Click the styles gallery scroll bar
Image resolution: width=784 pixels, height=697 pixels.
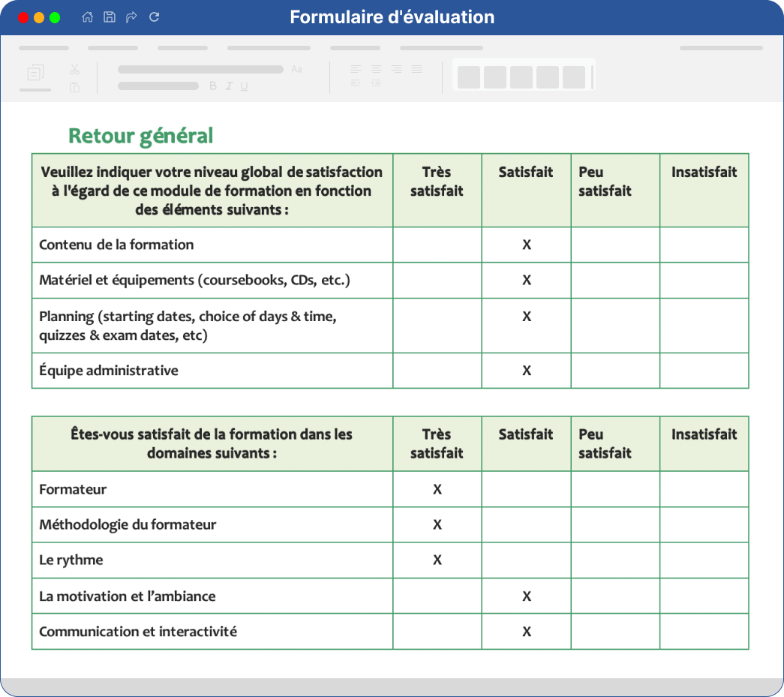pos(593,77)
